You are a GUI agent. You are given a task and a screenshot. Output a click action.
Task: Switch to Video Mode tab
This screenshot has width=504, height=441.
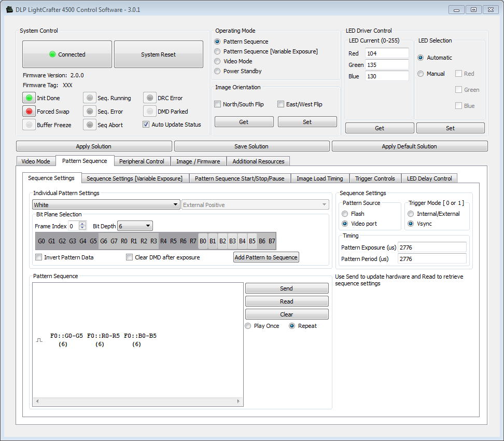(36, 161)
